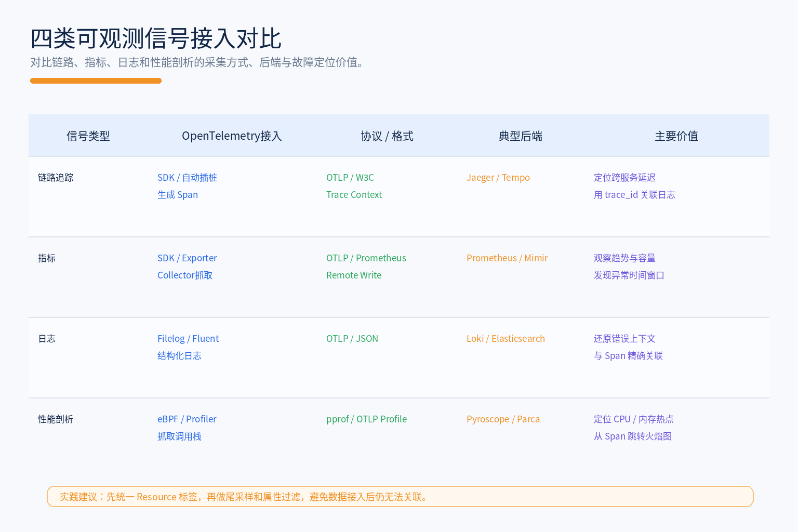Click the 主要价值 column header
Image resolution: width=798 pixels, height=532 pixels.
click(x=676, y=136)
